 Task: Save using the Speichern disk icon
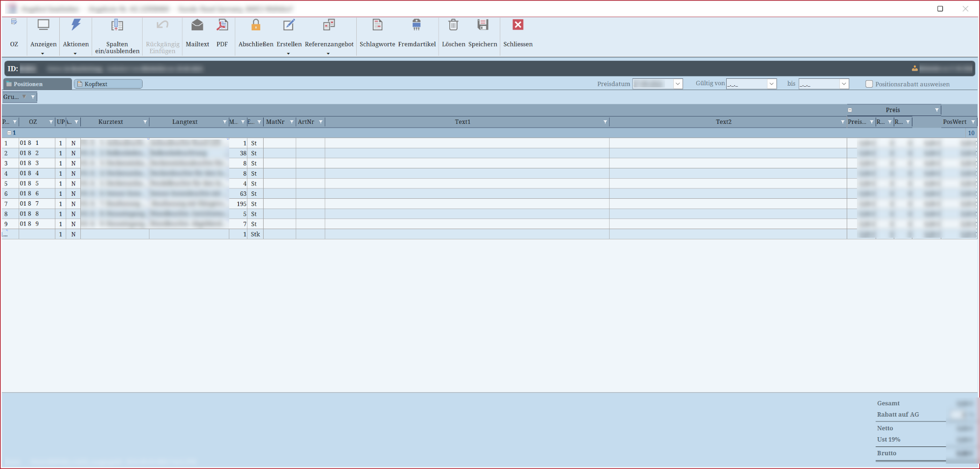(483, 25)
